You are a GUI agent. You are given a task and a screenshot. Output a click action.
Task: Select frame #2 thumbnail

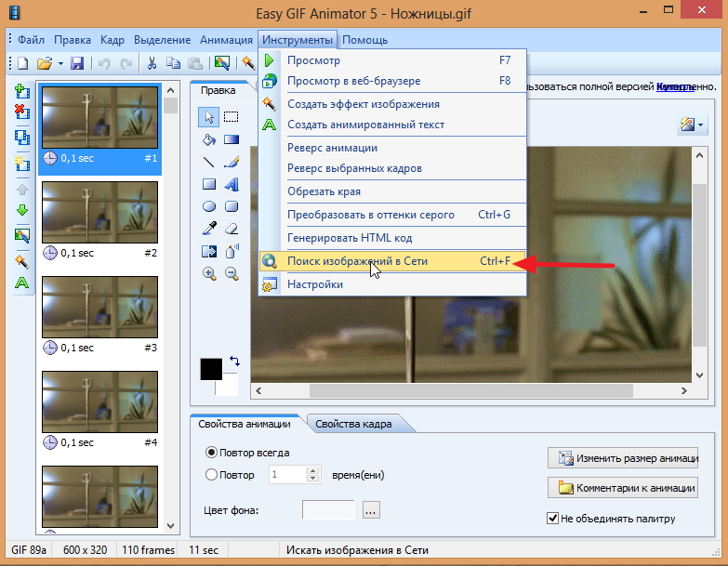99,212
